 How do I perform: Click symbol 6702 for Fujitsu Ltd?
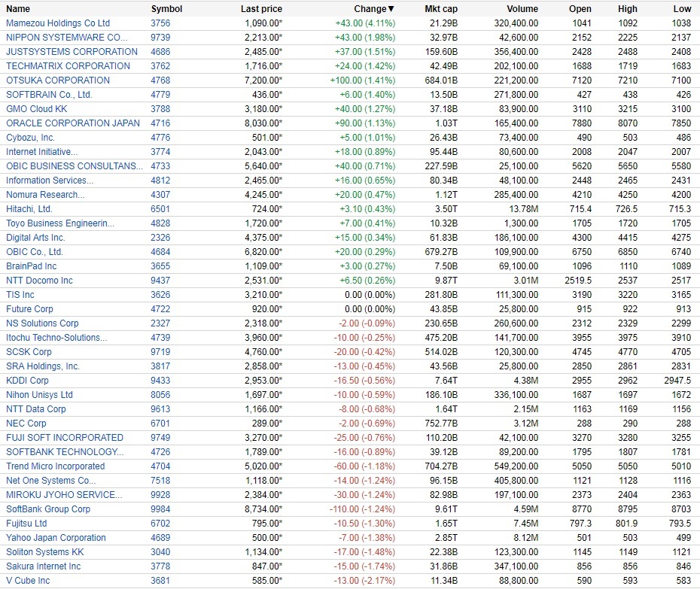[x=161, y=523]
